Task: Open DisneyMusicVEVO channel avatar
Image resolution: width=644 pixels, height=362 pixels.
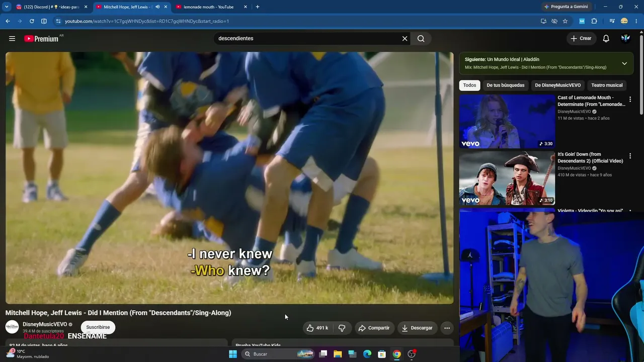Action: [x=12, y=327]
